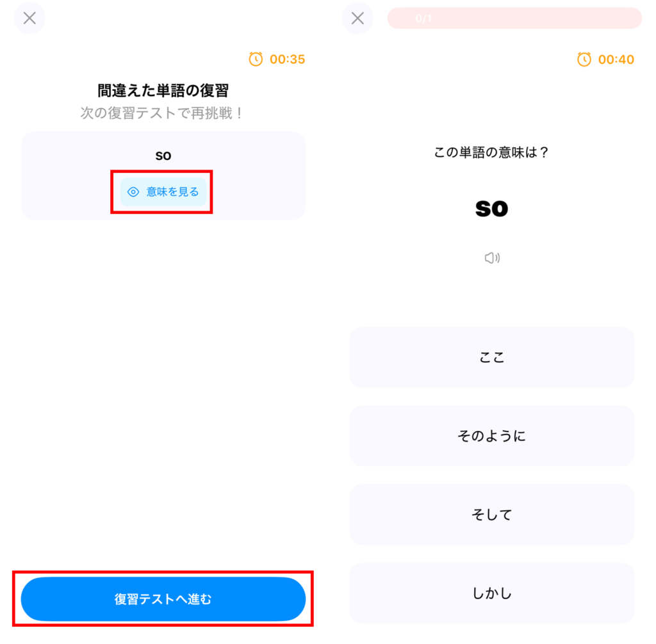Click the 0/1 quiz progress bar
This screenshot has height=644, width=656.
point(514,19)
